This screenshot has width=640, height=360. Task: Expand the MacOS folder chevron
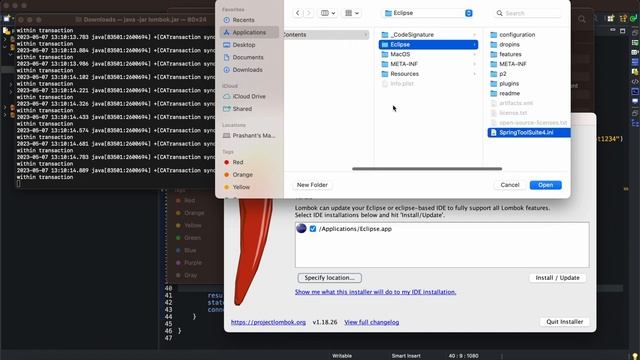[474, 54]
